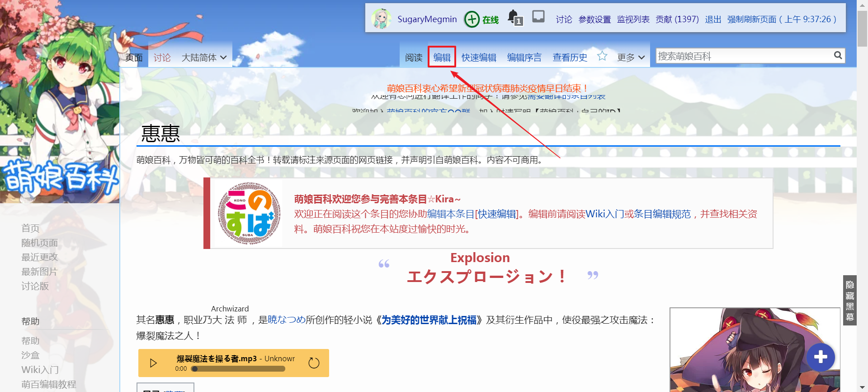Click the search magnifier icon
868x392 pixels.
coord(838,55)
